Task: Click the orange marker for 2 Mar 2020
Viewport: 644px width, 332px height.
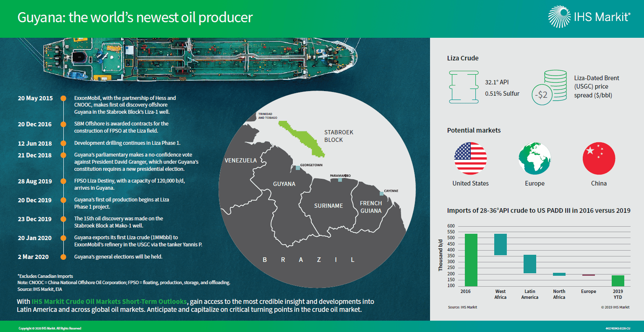Action: (x=63, y=257)
